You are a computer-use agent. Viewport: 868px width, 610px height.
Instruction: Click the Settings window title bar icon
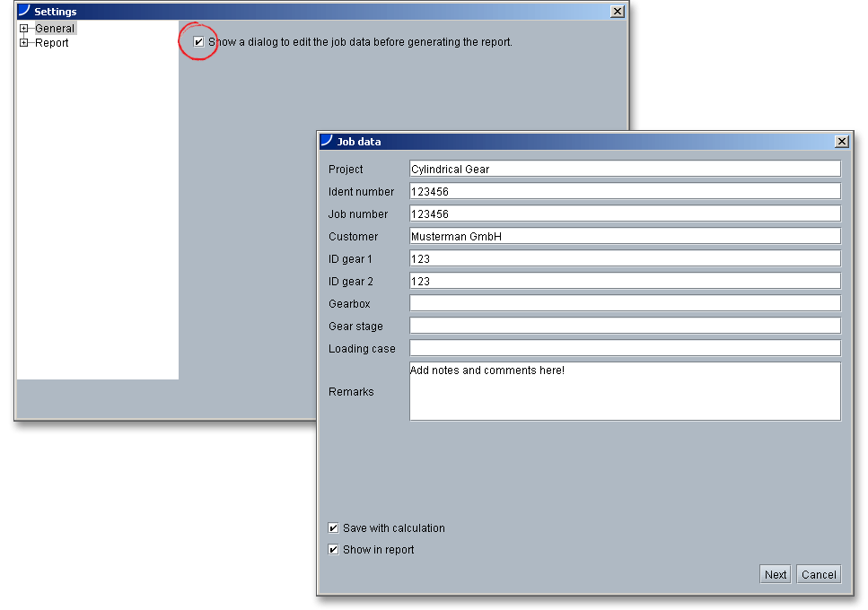[23, 12]
